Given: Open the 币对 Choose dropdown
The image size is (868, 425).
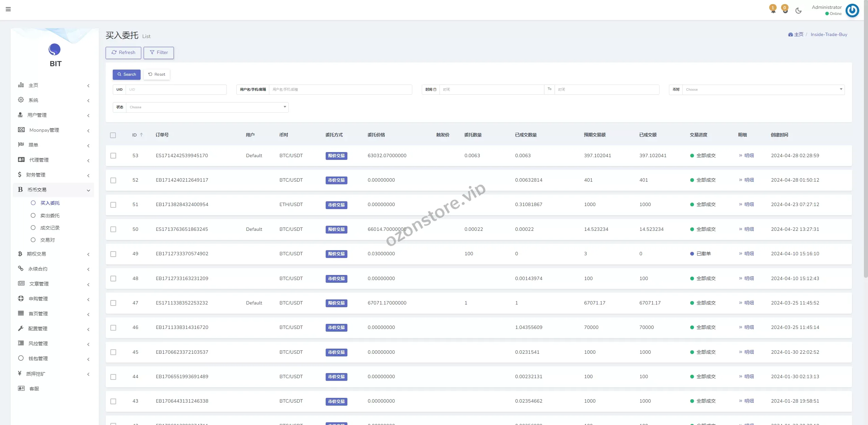Looking at the screenshot, I should click(763, 90).
